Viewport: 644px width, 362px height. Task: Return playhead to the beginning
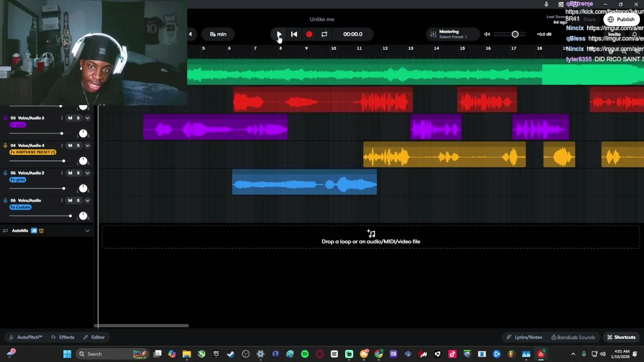coord(294,34)
